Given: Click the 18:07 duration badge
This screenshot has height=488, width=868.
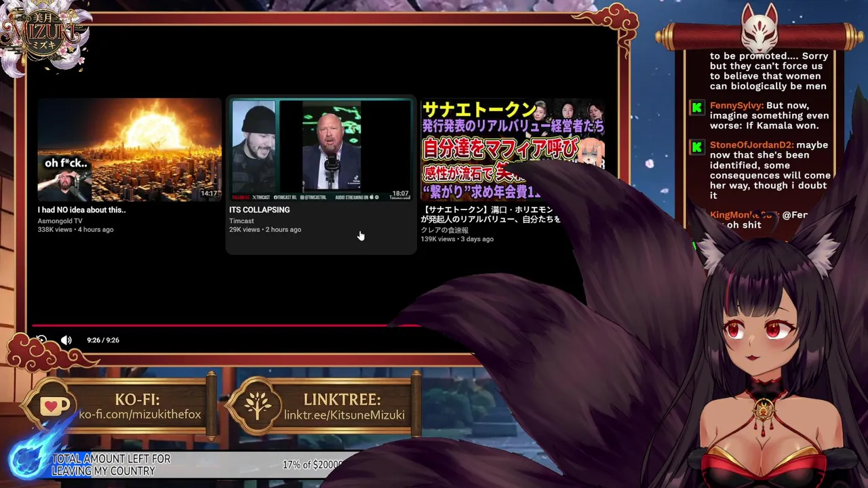Looking at the screenshot, I should pyautogui.click(x=400, y=194).
